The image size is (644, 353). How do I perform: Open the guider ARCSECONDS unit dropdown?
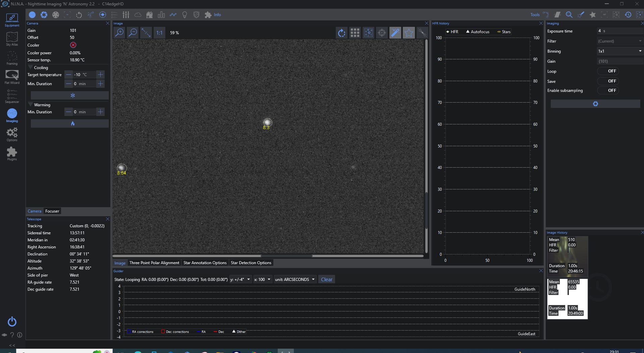[x=294, y=279]
